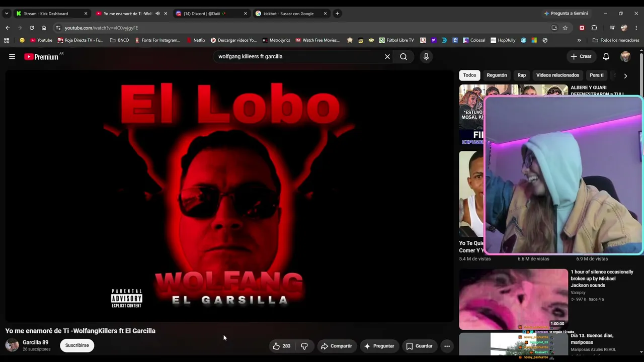Open the Chrome three-dot menu
644x362 pixels.
coord(636,28)
